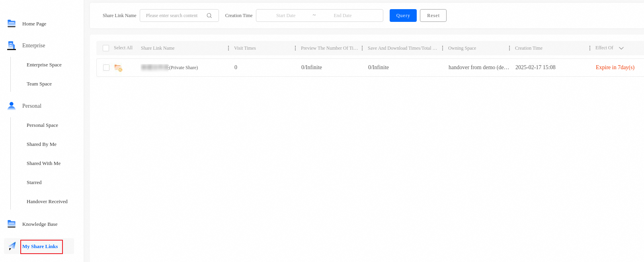
Task: Click the Share Link Name column header
Action: pyautogui.click(x=158, y=48)
